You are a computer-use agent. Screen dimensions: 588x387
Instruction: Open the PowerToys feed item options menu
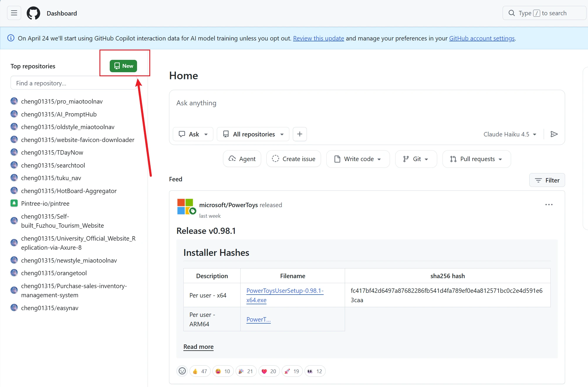click(x=549, y=205)
